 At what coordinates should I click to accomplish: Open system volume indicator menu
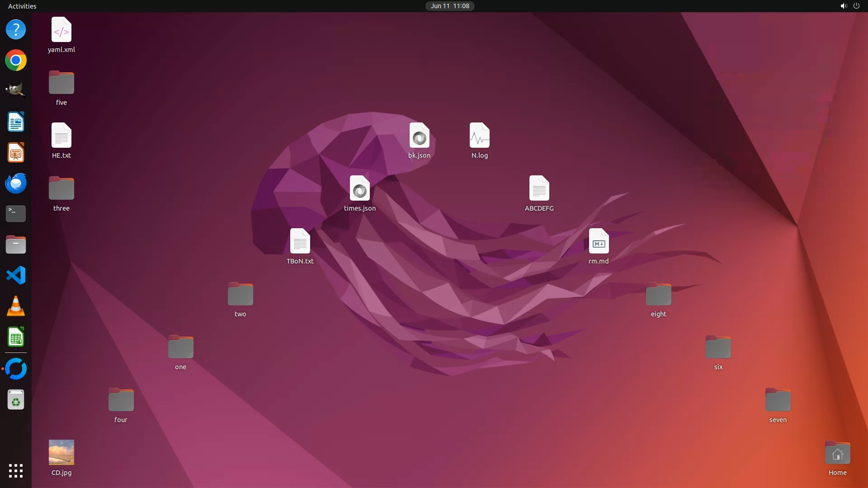pos(843,6)
